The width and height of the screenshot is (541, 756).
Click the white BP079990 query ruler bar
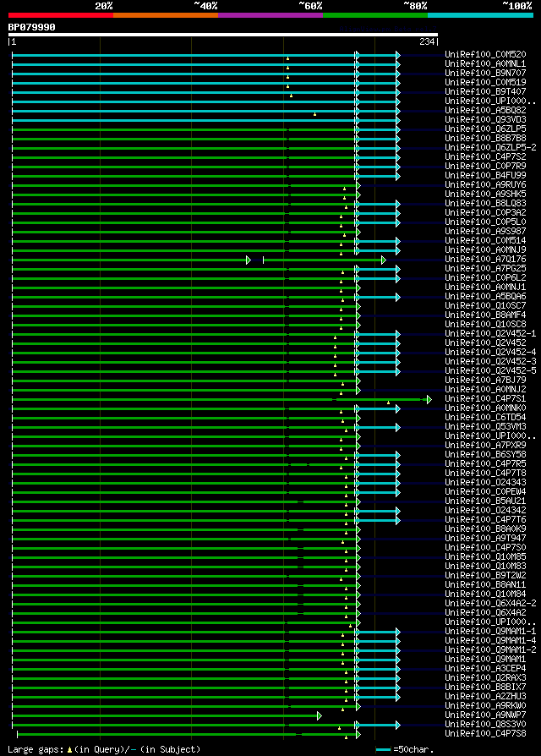223,35
